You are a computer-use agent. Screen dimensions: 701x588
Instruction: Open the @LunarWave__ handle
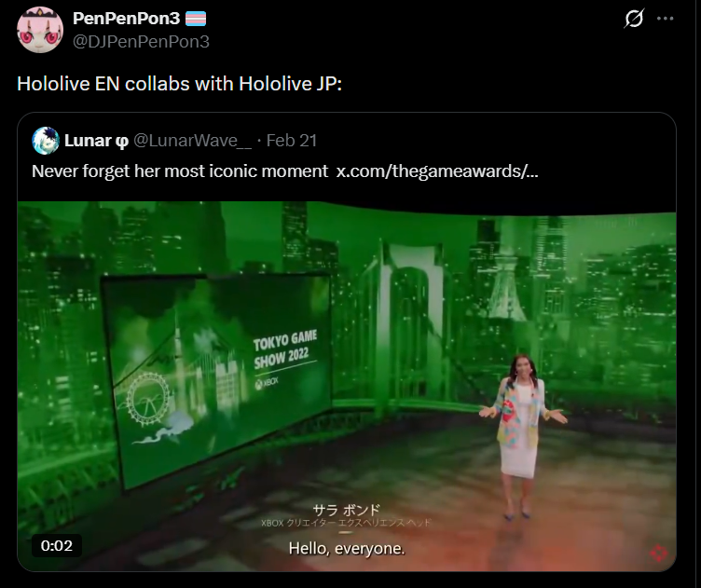tap(193, 141)
